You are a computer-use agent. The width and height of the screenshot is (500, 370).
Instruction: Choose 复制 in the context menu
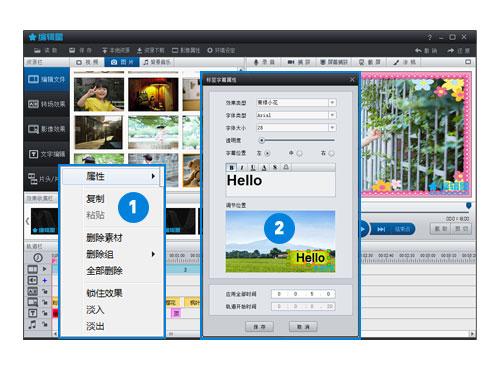tap(95, 199)
